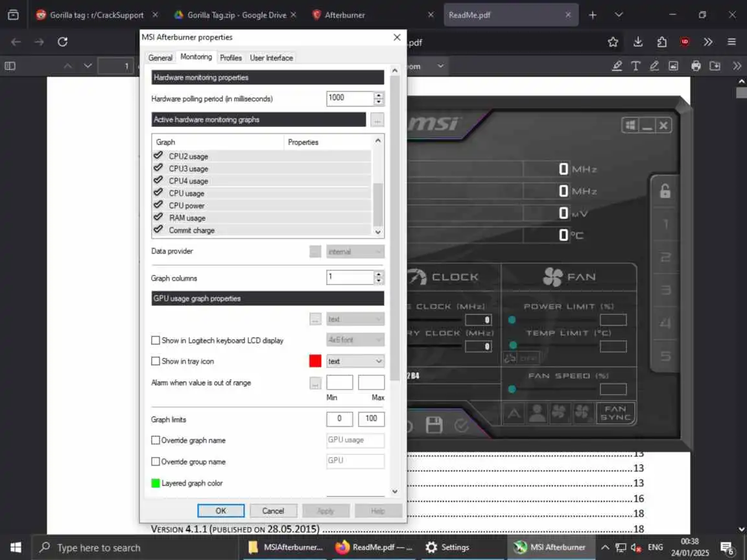
Task: Click the Power Limit slider handle
Action: pyautogui.click(x=512, y=320)
